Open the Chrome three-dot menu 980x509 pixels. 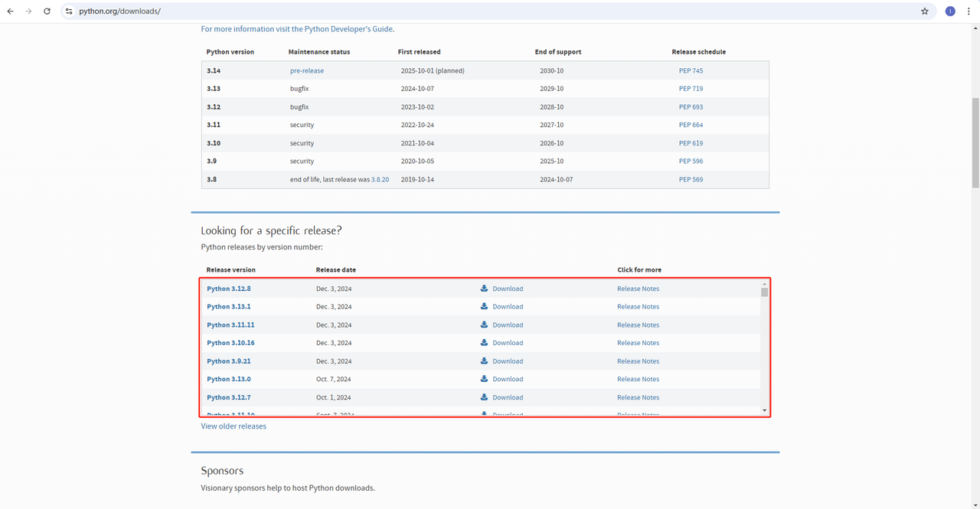pos(969,11)
